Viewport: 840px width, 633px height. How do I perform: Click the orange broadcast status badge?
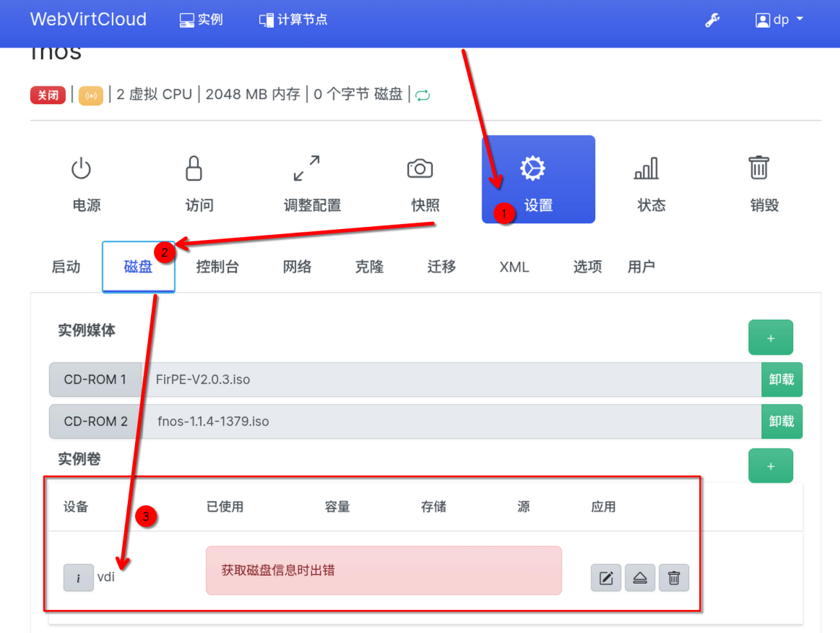click(x=91, y=95)
